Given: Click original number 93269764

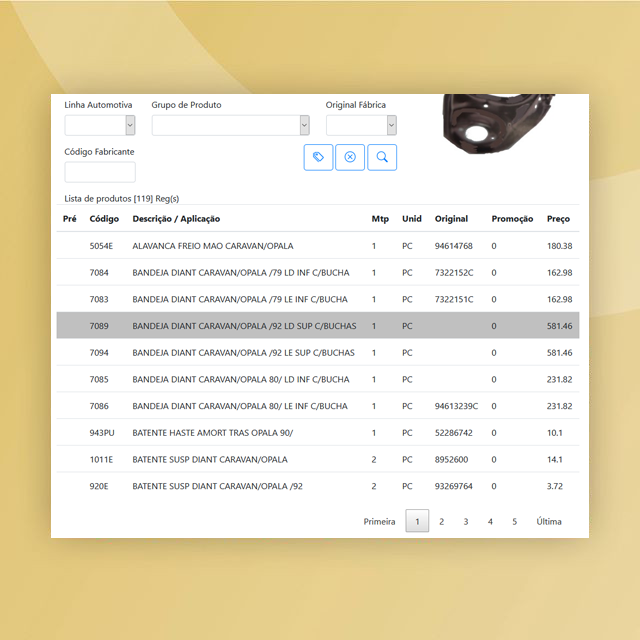Looking at the screenshot, I should (453, 486).
